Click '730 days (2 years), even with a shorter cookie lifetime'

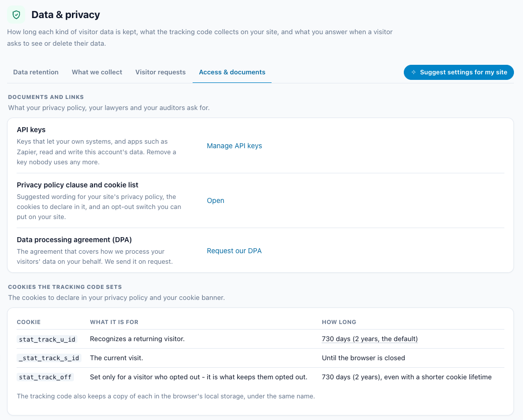coord(407,377)
